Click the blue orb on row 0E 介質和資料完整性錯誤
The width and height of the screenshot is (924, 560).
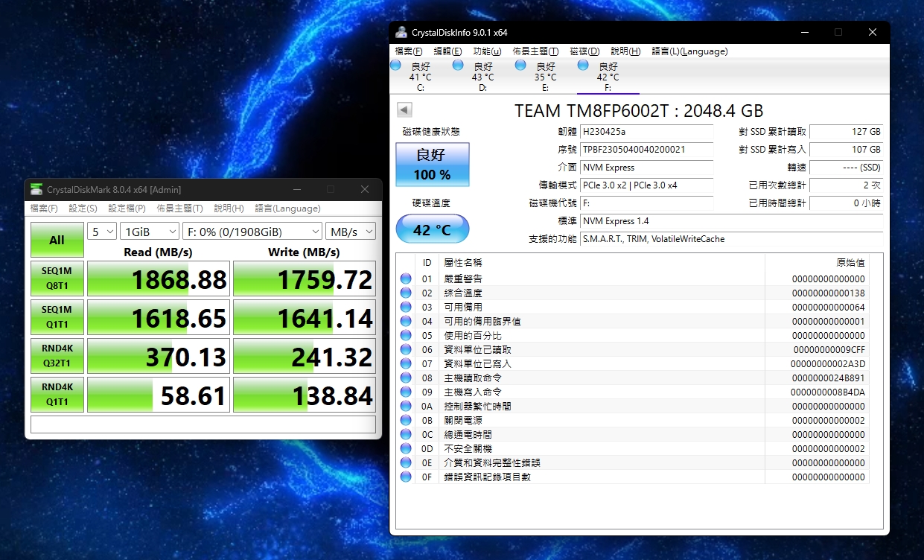pyautogui.click(x=406, y=462)
